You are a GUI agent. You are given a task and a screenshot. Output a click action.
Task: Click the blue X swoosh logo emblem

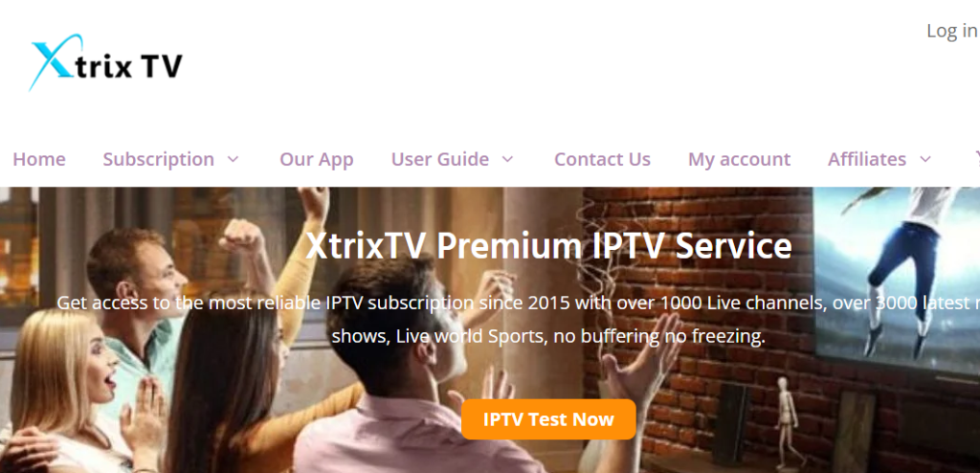55,61
